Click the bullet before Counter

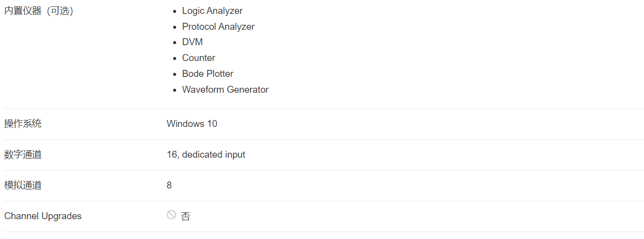pyautogui.click(x=175, y=59)
